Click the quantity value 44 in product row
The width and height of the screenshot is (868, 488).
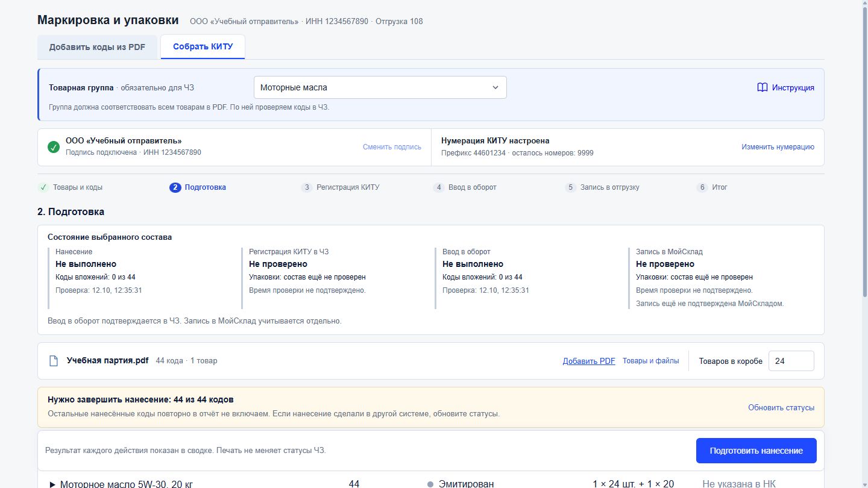tap(354, 484)
